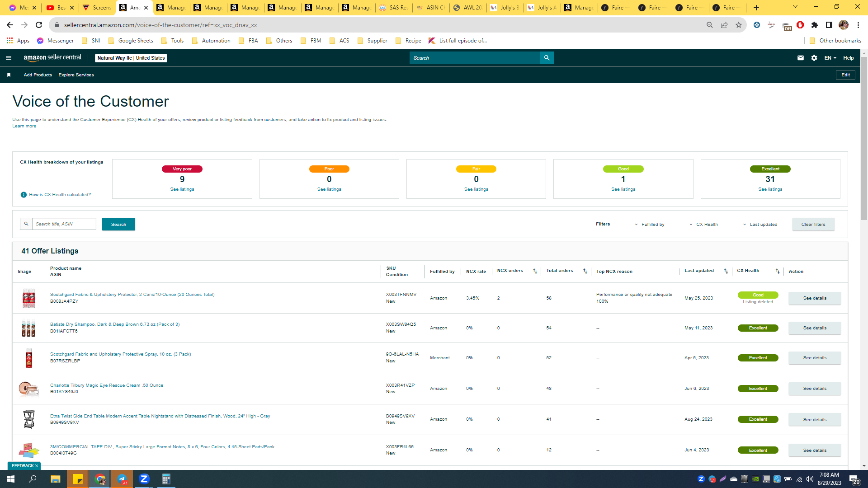Click the CX Health info icon
The width and height of the screenshot is (868, 488).
(x=24, y=195)
